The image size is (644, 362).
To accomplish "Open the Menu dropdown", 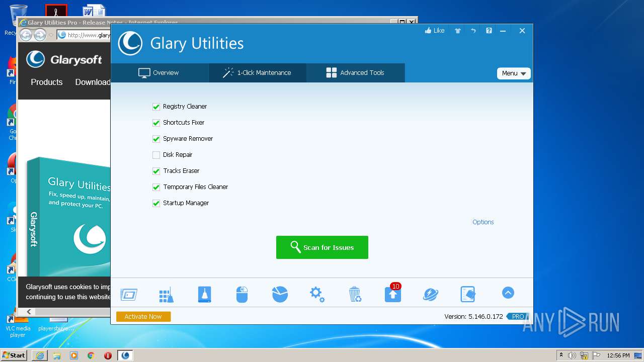I will click(514, 73).
